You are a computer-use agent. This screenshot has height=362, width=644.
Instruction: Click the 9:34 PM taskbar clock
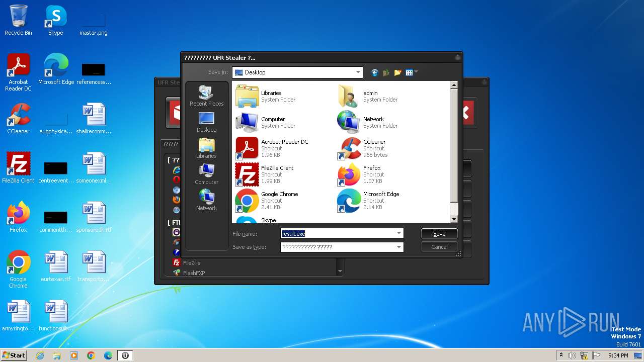(618, 355)
